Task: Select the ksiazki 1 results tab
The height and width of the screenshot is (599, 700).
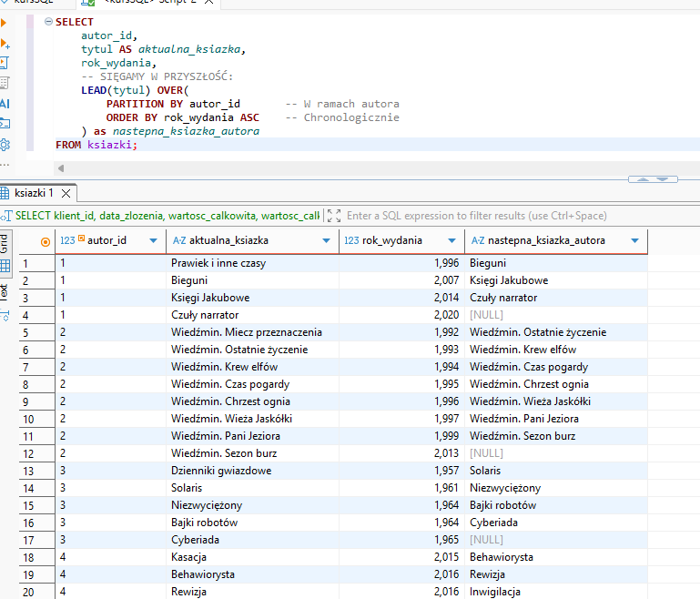Action: (32, 193)
